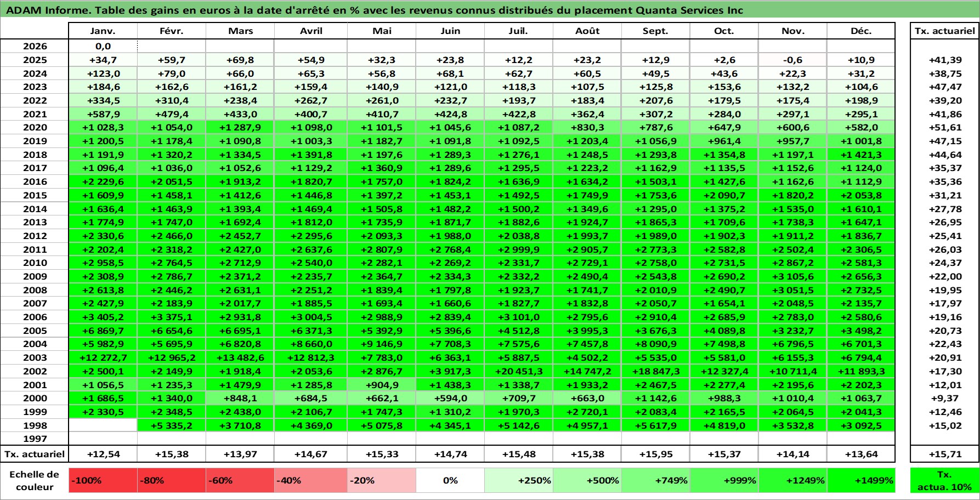Click the +13 482,6 cell in Mars 2003
980x500 pixels.
[x=240, y=357]
